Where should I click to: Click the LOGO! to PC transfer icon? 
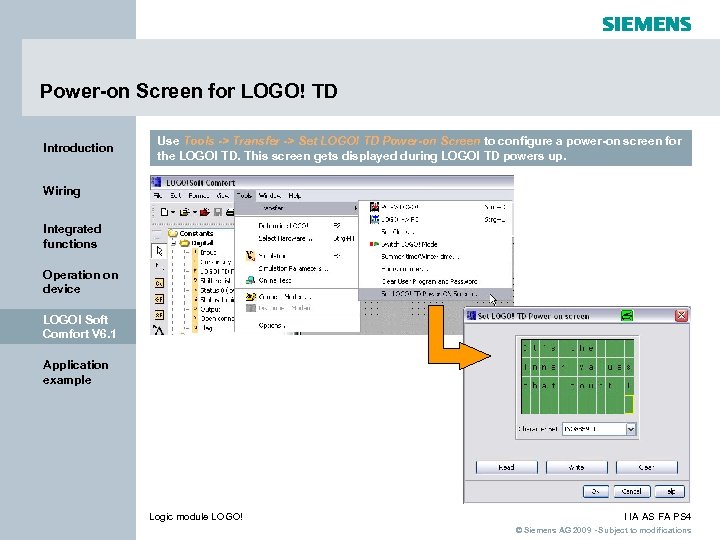[375, 219]
